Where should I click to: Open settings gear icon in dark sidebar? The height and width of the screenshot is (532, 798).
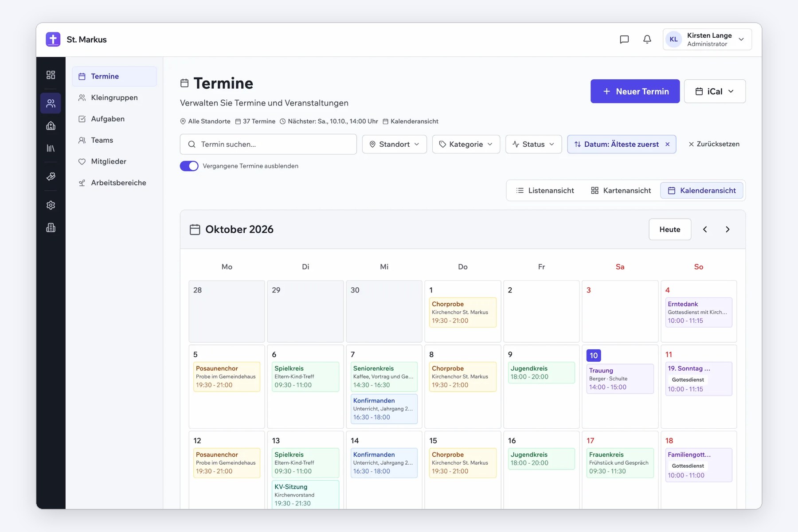click(51, 205)
